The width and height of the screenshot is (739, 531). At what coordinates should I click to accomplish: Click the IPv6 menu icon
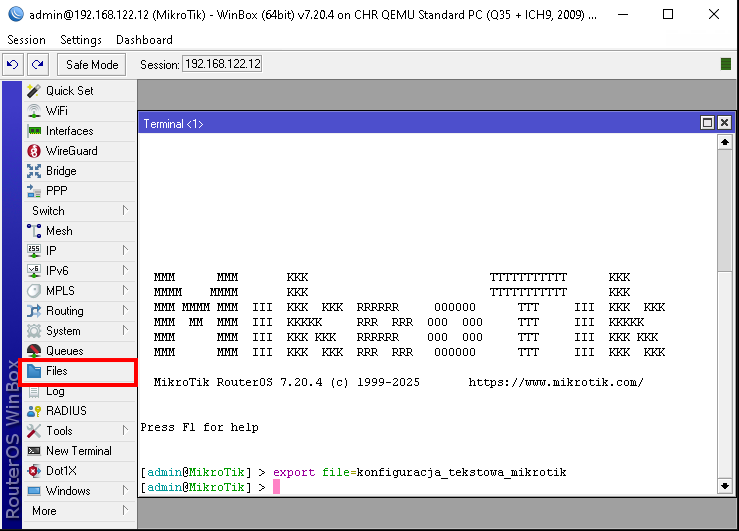pyautogui.click(x=34, y=270)
